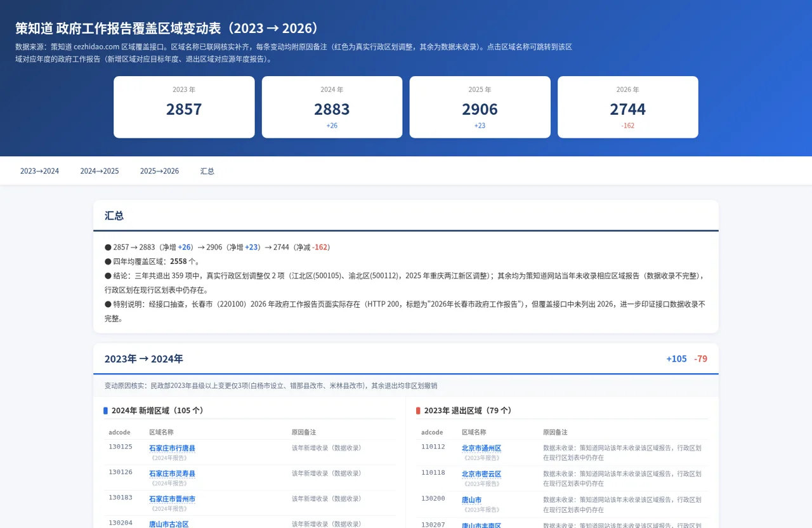
Task: Click the 变动原因核实 note line
Action: click(271, 386)
